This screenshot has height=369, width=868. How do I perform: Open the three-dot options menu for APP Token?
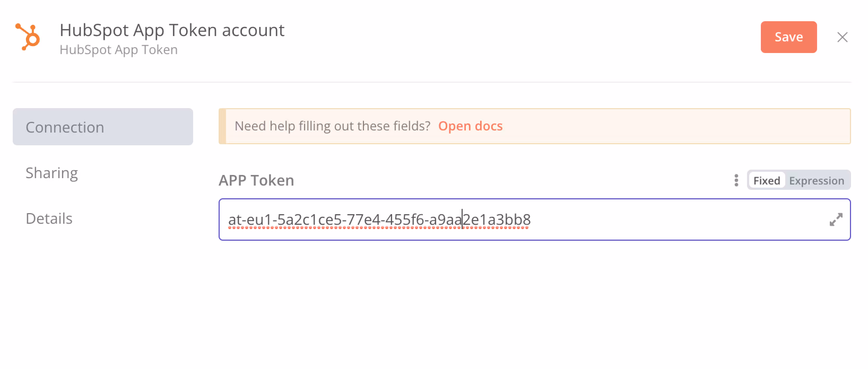click(x=736, y=181)
